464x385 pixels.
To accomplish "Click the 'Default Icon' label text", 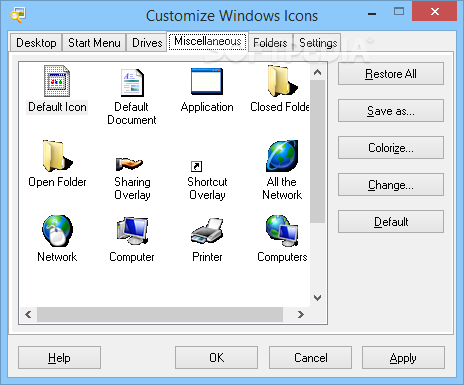I will tap(57, 107).
